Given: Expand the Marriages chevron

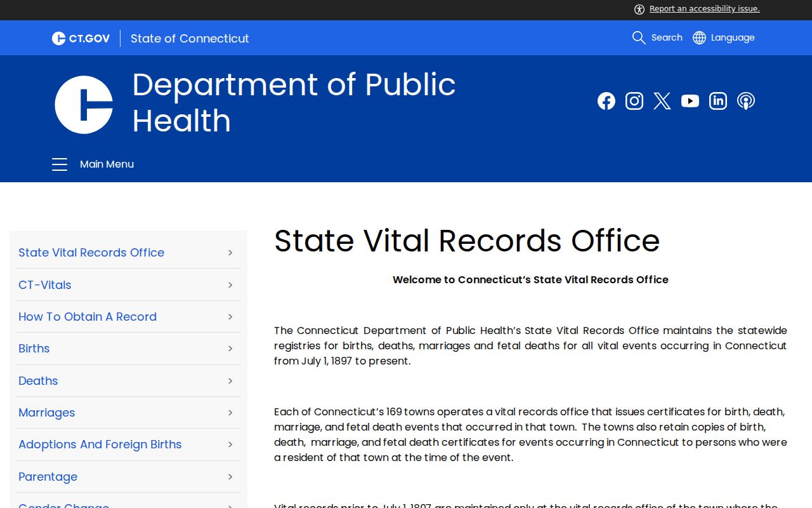Looking at the screenshot, I should coord(230,413).
